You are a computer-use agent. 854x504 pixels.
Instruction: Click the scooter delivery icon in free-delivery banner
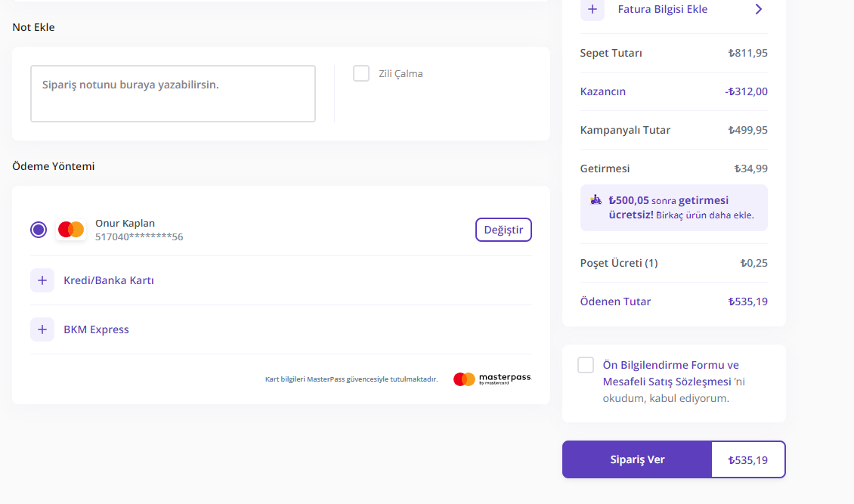[596, 200]
